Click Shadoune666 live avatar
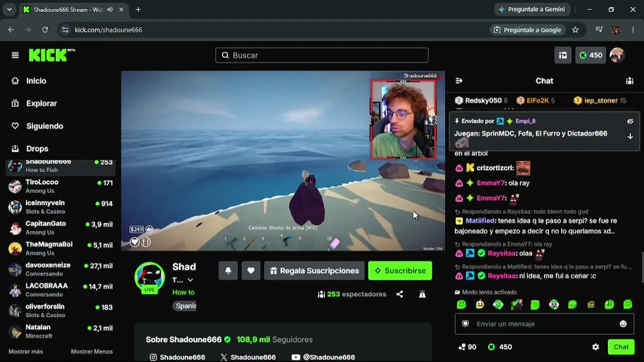The width and height of the screenshot is (644, 362). click(149, 277)
